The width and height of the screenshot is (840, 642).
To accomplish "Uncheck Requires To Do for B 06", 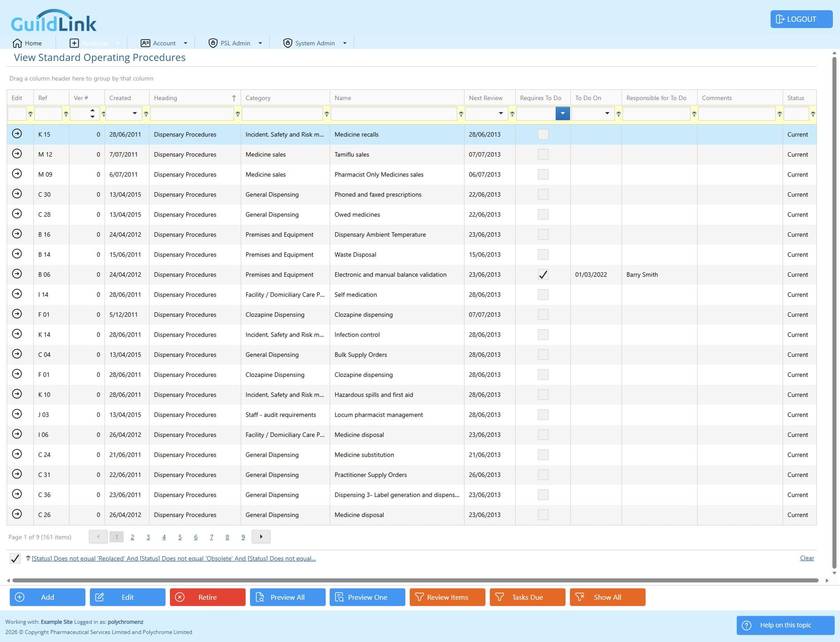I will pos(543,275).
